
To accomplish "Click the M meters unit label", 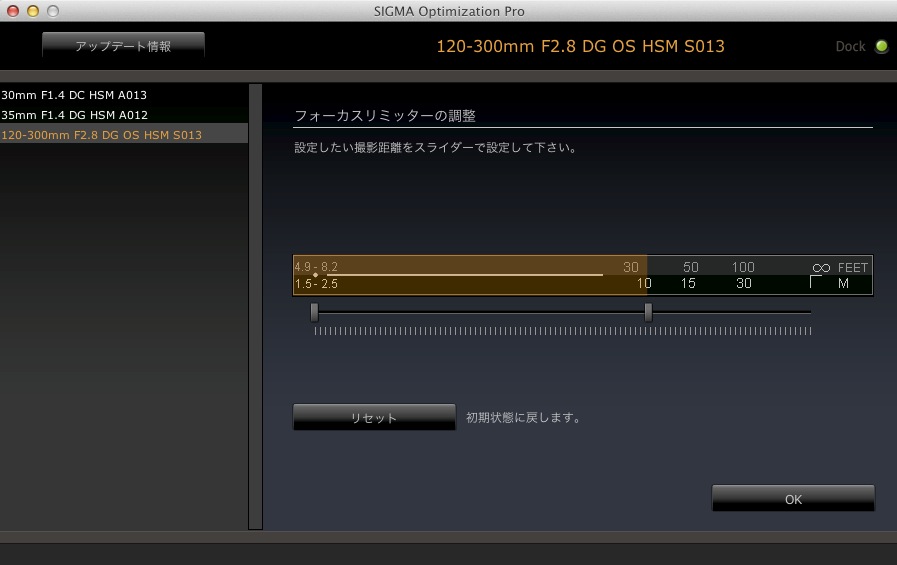I will (x=843, y=283).
